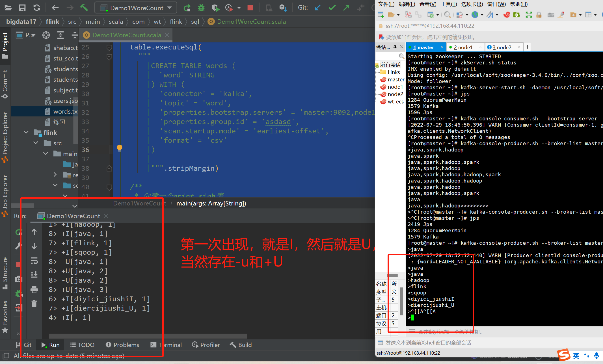Collapse the flink module folder
This screenshot has height=364, width=603.
(x=26, y=132)
